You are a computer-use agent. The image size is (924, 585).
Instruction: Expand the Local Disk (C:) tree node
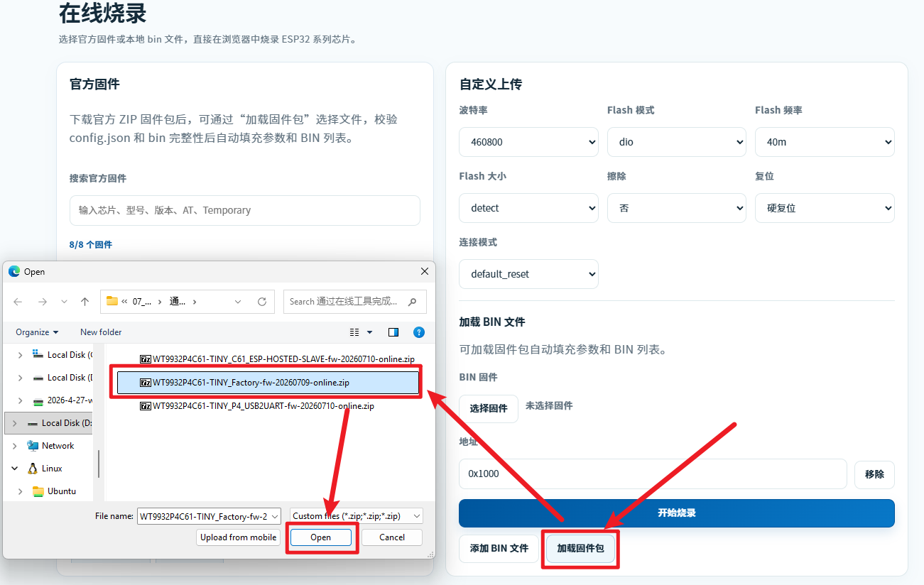tap(19, 355)
